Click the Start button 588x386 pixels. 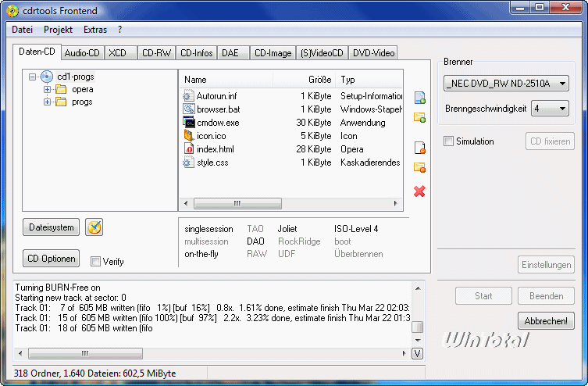[x=483, y=296]
